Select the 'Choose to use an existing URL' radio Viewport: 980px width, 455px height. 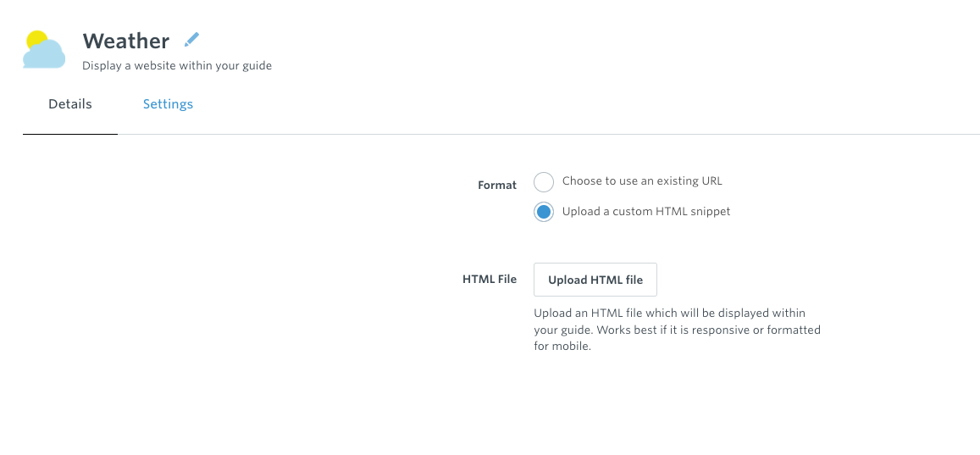click(x=544, y=182)
